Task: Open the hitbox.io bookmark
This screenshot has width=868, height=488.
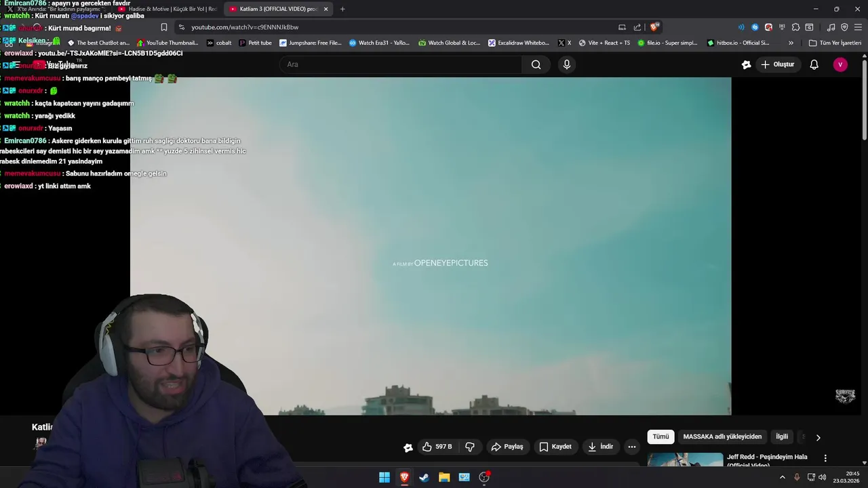Action: (x=738, y=43)
